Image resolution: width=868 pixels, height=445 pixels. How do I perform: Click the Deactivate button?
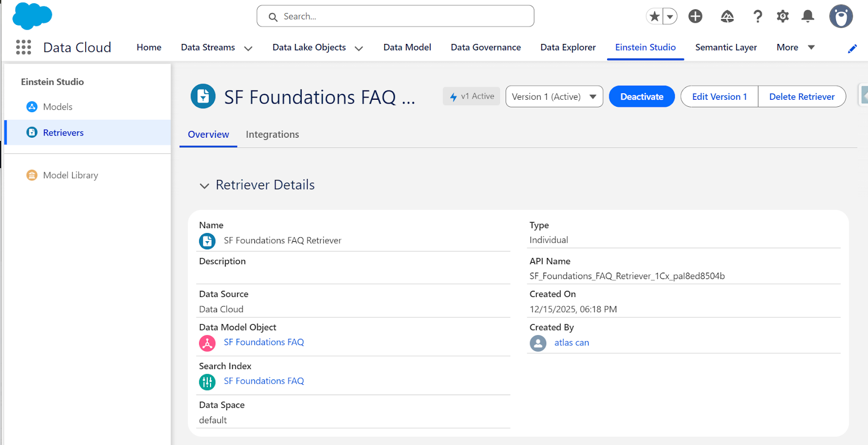point(641,96)
